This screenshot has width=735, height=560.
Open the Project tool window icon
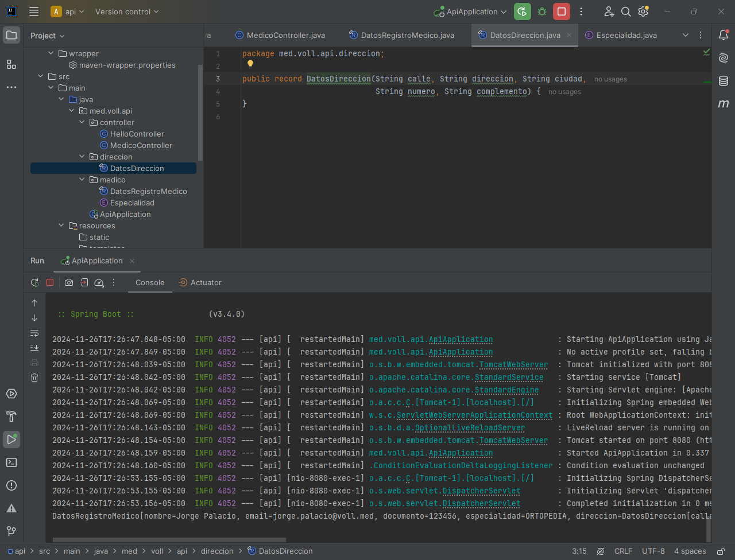pos(11,36)
